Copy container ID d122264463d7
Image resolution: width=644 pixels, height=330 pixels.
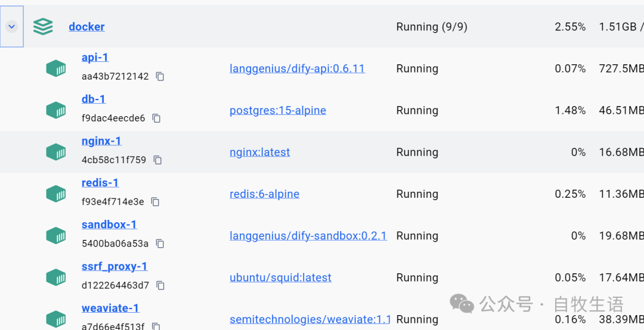tap(160, 285)
